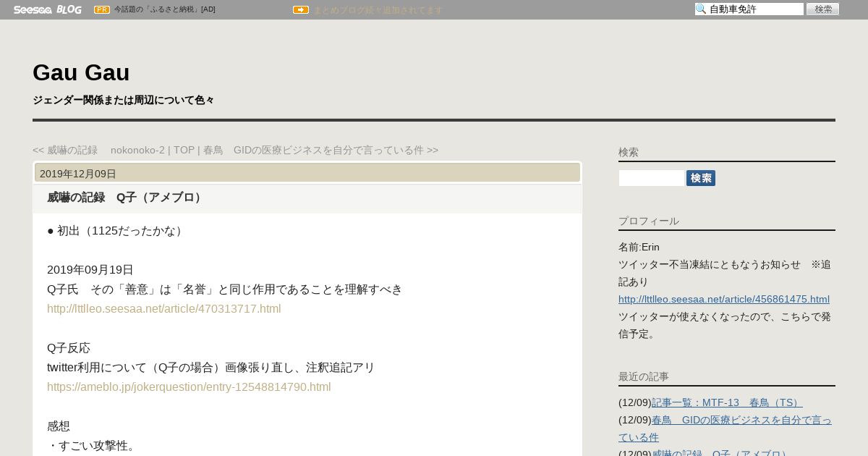The height and width of the screenshot is (456, 868).
Task: Focus the sidebar search input field
Action: coord(651,178)
